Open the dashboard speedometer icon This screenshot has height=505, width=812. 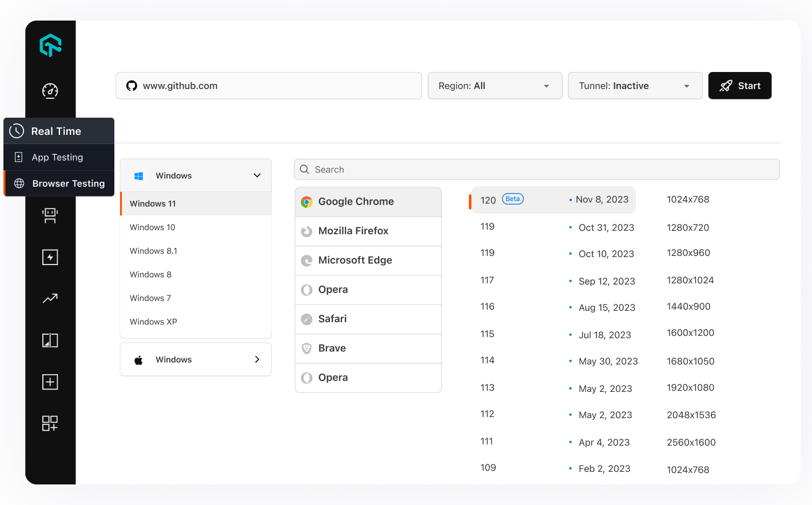click(x=50, y=91)
